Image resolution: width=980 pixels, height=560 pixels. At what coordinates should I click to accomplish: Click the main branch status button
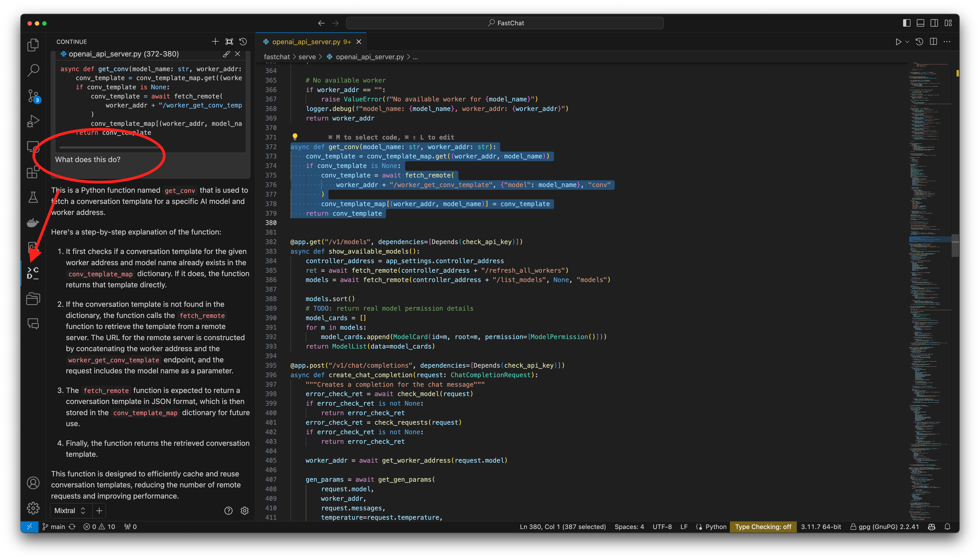tap(54, 527)
